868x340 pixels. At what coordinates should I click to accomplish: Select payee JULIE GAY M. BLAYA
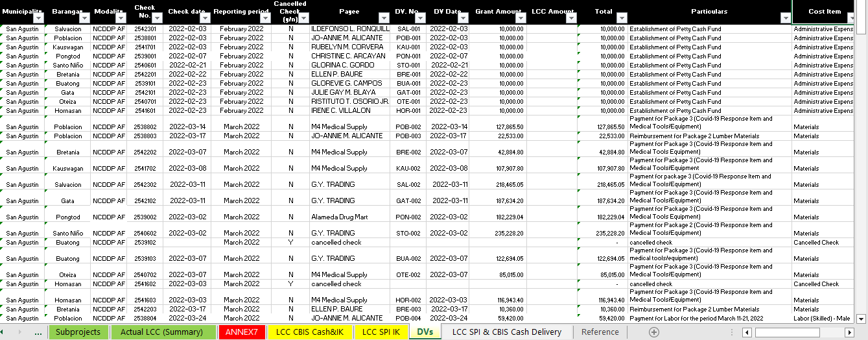[350, 93]
